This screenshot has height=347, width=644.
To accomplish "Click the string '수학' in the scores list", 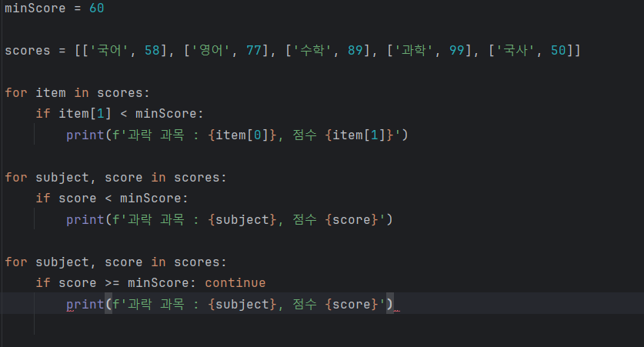I will click(312, 51).
